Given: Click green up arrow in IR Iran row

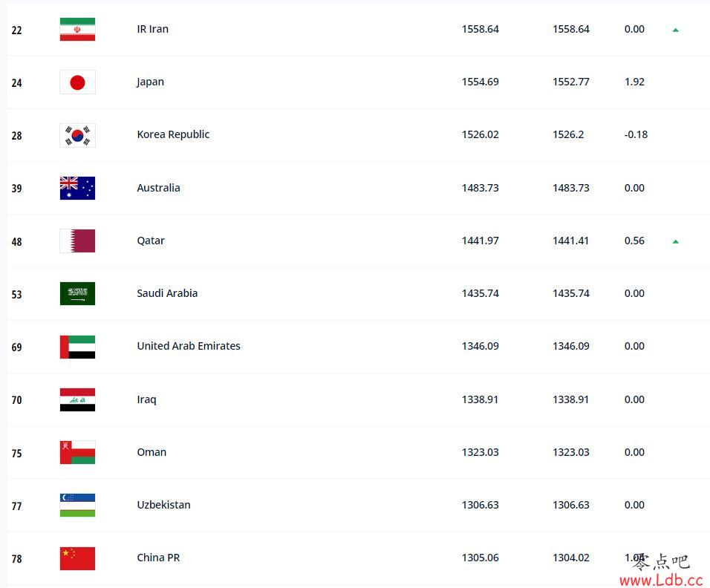Looking at the screenshot, I should pos(675,30).
